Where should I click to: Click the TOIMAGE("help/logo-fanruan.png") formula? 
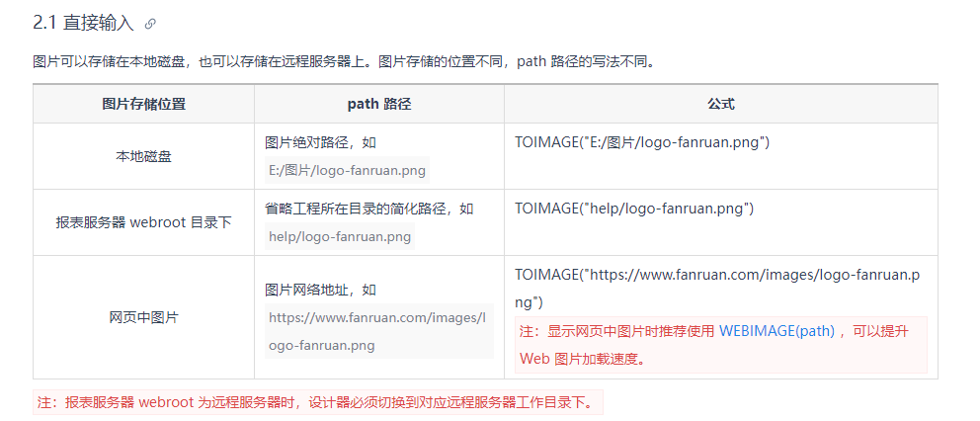(634, 209)
